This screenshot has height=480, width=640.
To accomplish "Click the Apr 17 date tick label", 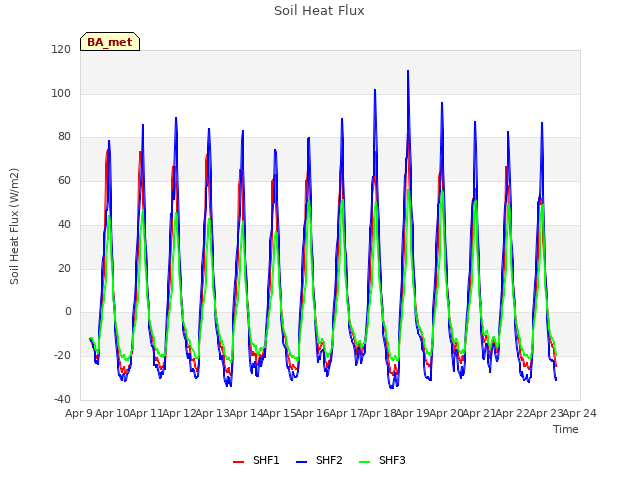I will pos(346,413).
